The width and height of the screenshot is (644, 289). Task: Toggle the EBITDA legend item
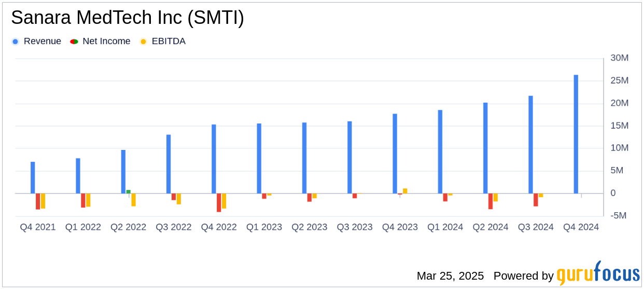[x=162, y=42]
